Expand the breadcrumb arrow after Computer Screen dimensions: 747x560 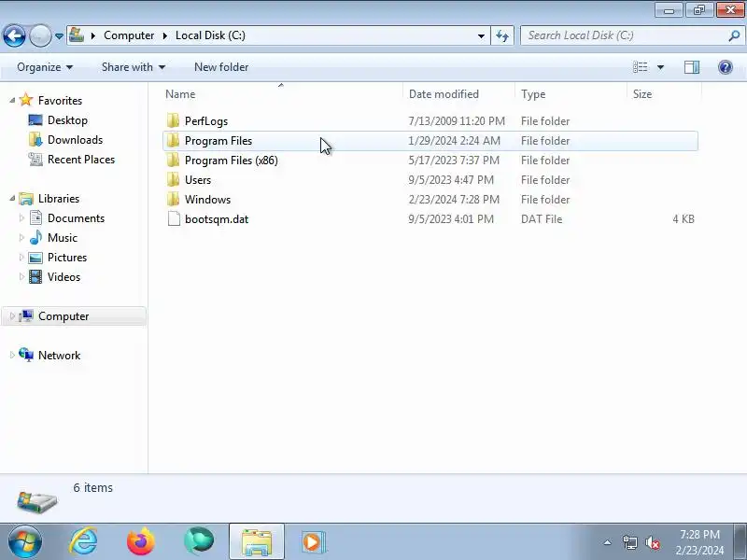(x=165, y=35)
